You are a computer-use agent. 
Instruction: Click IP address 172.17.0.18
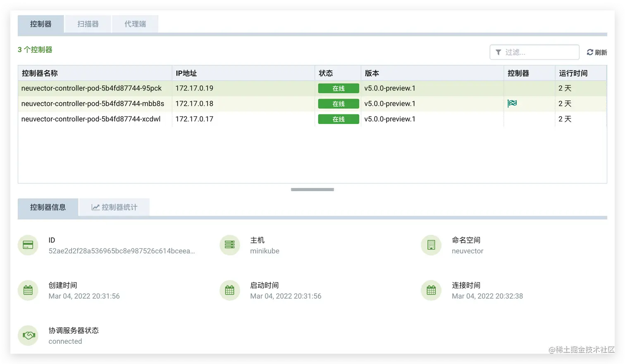tap(194, 104)
